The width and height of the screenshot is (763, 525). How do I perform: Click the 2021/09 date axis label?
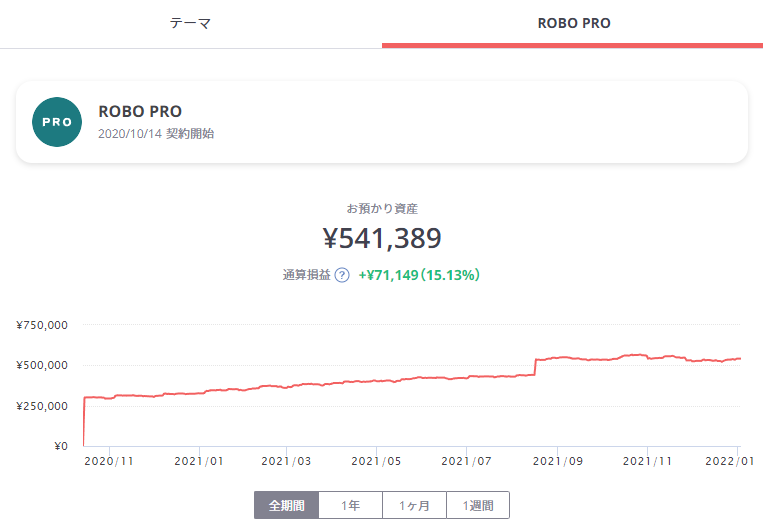click(557, 461)
